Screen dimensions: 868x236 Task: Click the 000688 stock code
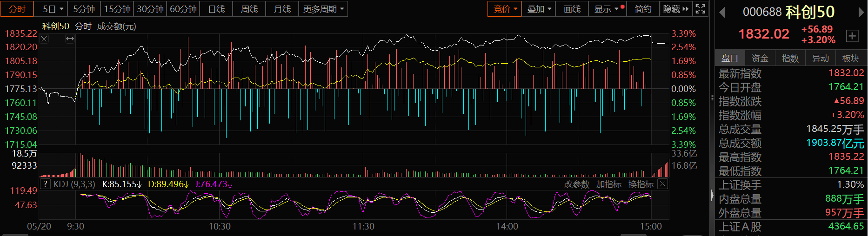pyautogui.click(x=762, y=12)
